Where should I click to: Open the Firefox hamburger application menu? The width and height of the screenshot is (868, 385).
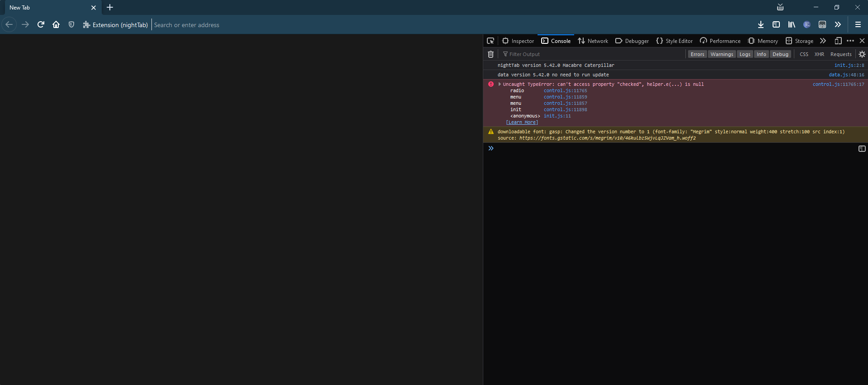(858, 24)
